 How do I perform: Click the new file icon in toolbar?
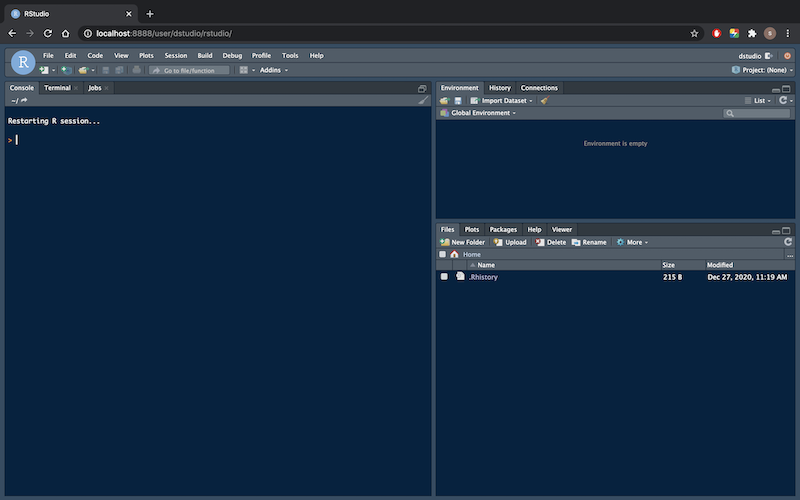point(44,70)
